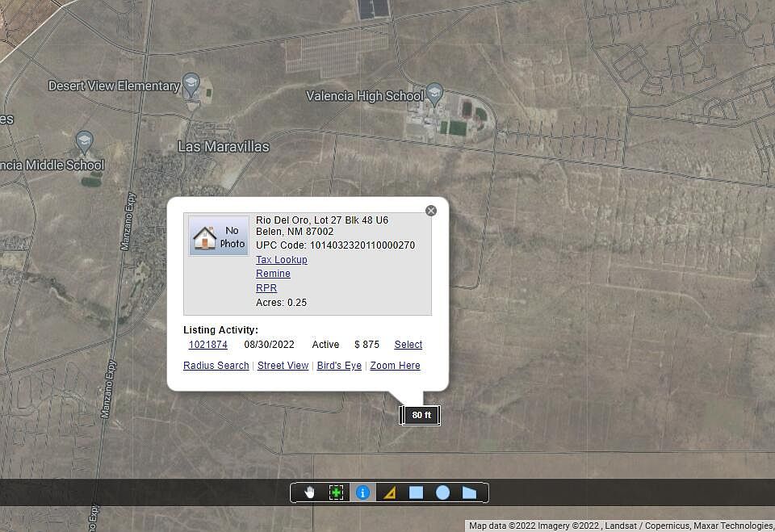Open Bird's Eye view
This screenshot has width=775, height=532.
tap(339, 366)
